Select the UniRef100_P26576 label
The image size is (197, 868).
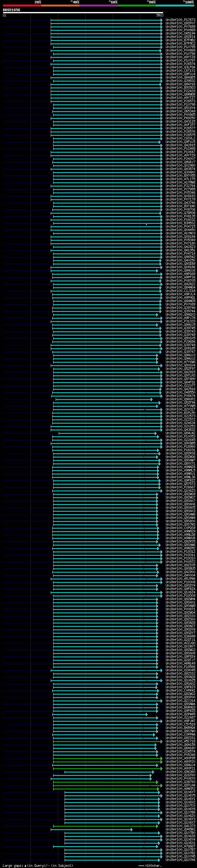click(x=180, y=132)
